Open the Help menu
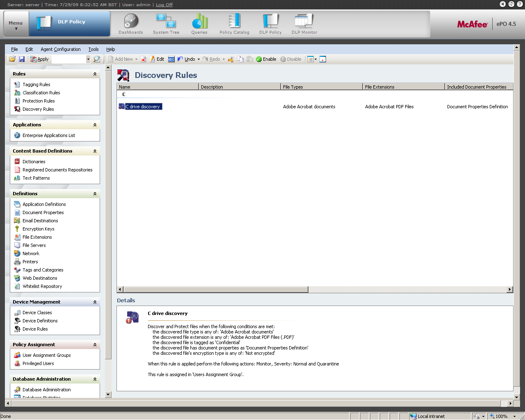 click(110, 49)
